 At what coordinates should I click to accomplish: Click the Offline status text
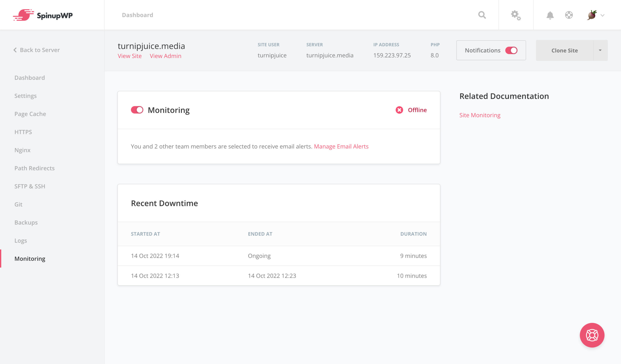click(x=417, y=110)
